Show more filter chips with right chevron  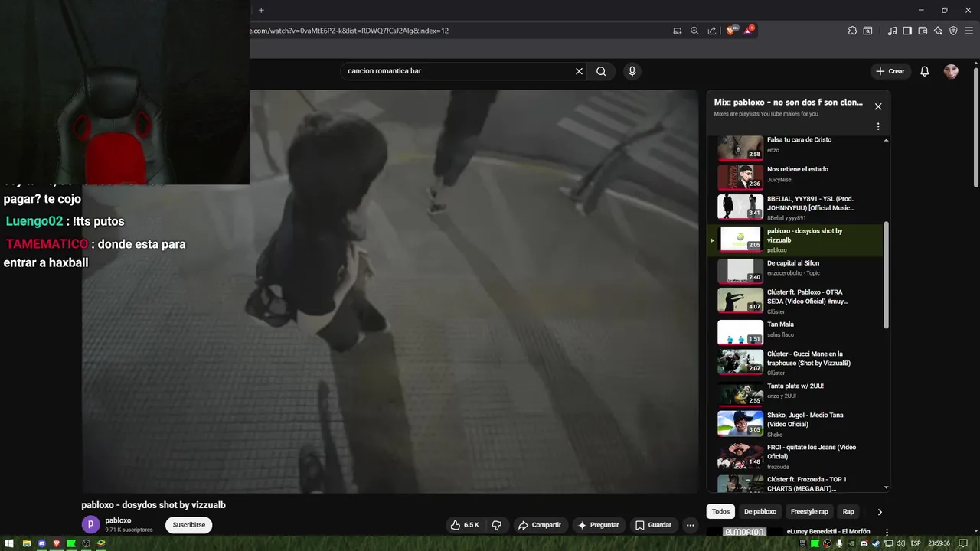880,511
